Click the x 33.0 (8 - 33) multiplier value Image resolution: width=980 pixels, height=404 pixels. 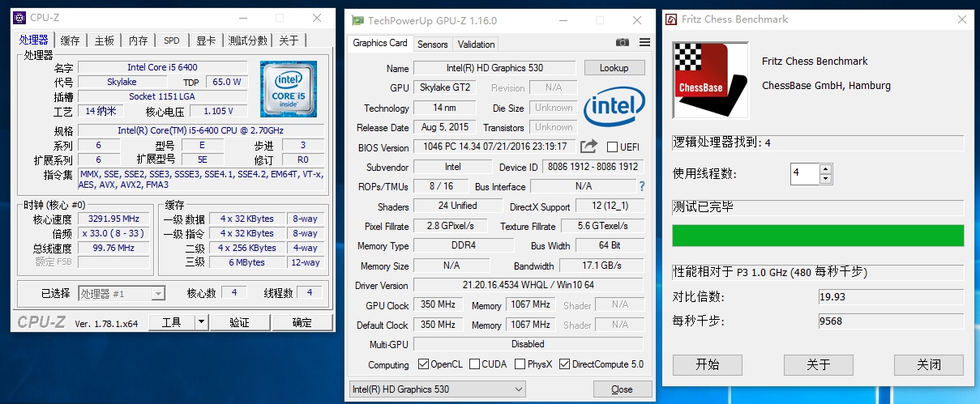(x=113, y=233)
